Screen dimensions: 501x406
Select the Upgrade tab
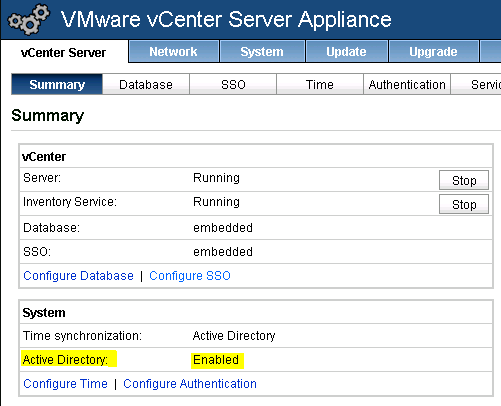433,51
